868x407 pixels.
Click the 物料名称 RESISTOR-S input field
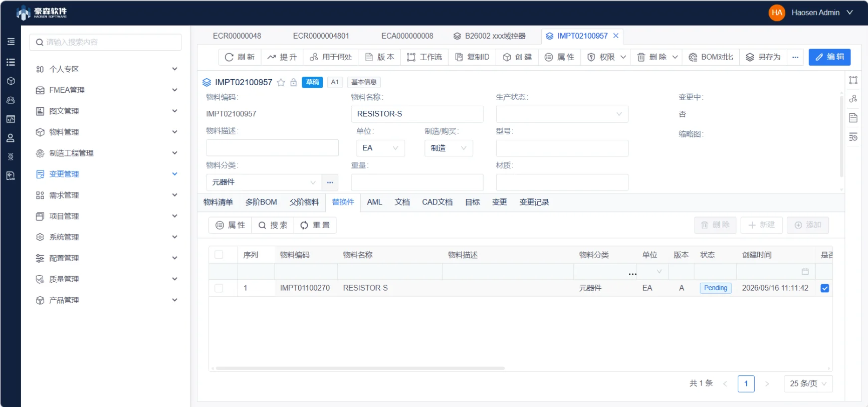(417, 114)
